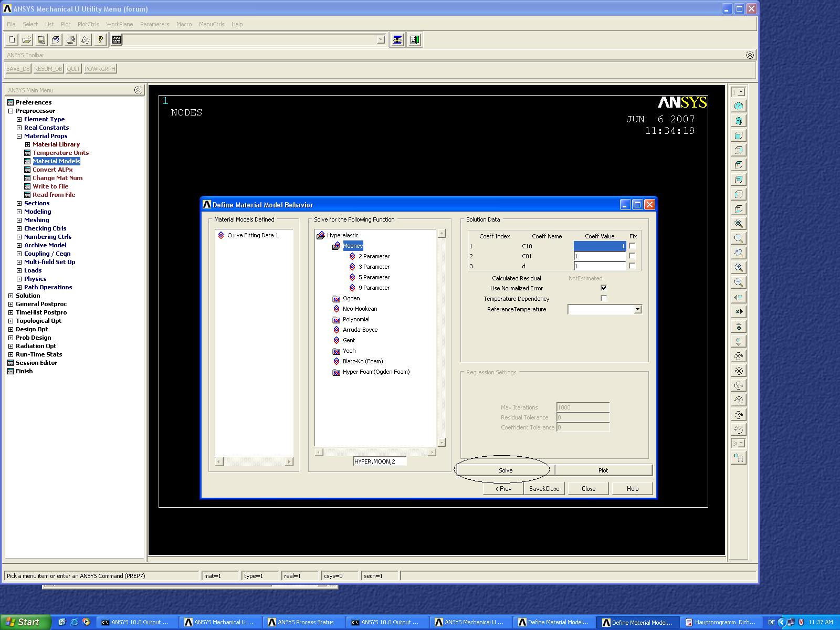This screenshot has width=840, height=630.
Task: Click the Pan Model Down arrow icon
Action: click(739, 341)
